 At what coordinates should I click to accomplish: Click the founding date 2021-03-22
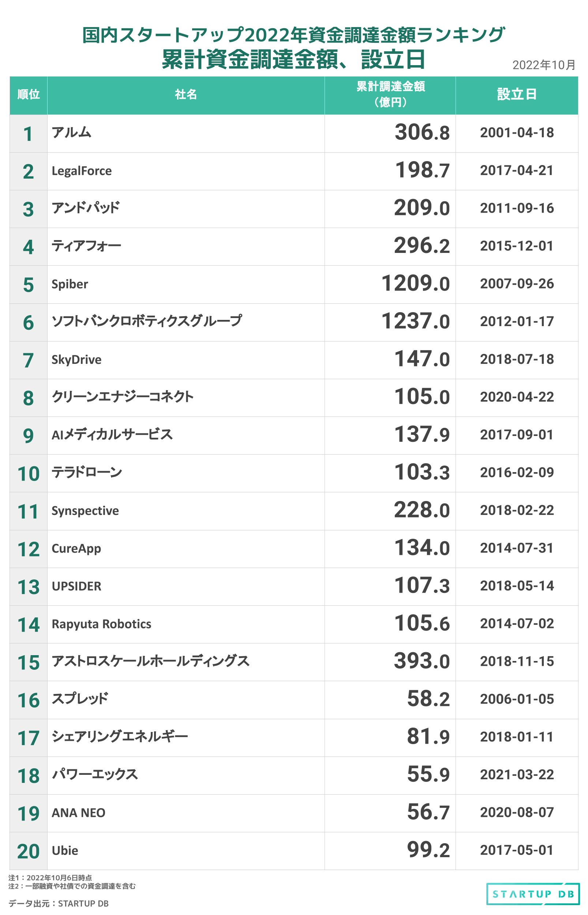tap(517, 774)
